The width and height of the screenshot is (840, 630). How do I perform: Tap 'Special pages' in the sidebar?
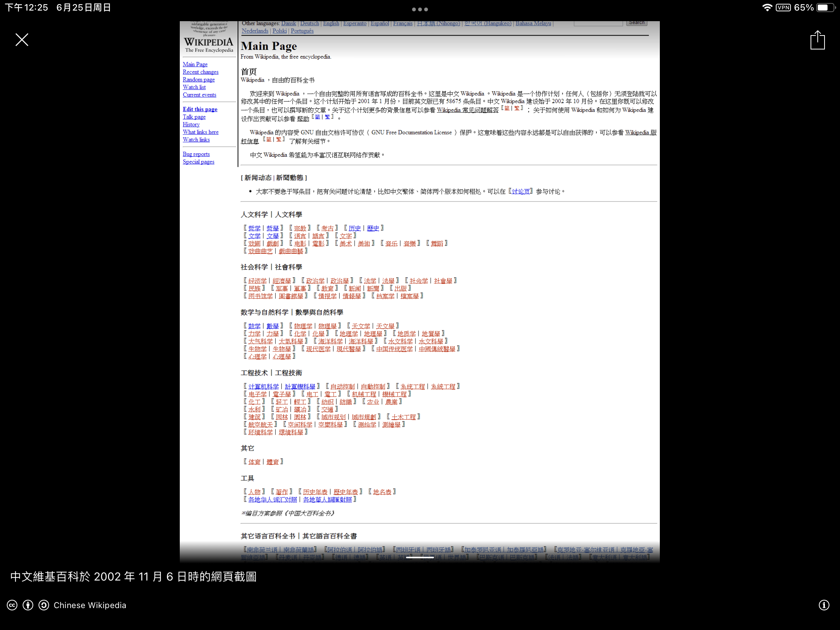coord(199,161)
